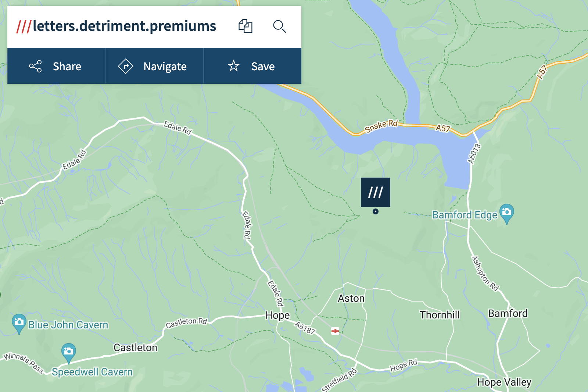The image size is (588, 392).
Task: Click the letters.detriment.premiums address field
Action: [116, 26]
